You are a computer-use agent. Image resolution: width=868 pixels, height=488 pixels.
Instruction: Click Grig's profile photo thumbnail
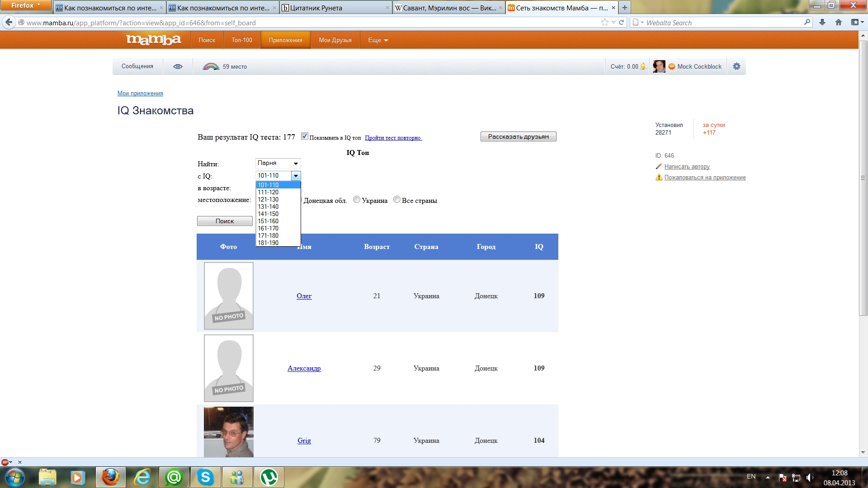pos(229,432)
